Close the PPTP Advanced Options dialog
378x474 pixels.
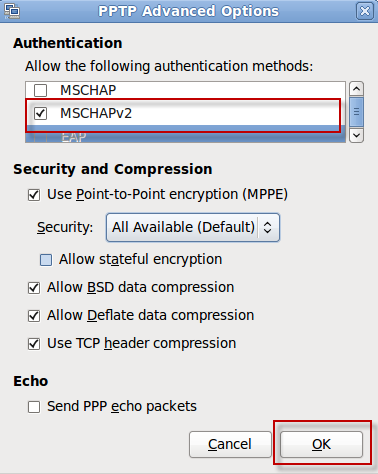point(365,11)
